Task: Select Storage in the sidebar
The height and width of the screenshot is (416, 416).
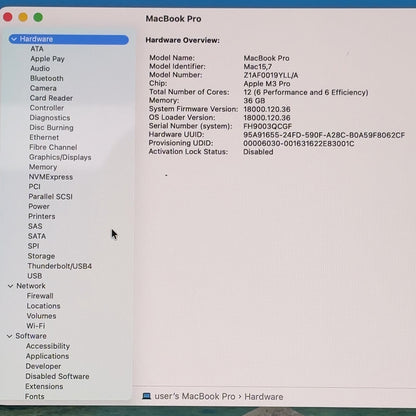Action: 41,256
